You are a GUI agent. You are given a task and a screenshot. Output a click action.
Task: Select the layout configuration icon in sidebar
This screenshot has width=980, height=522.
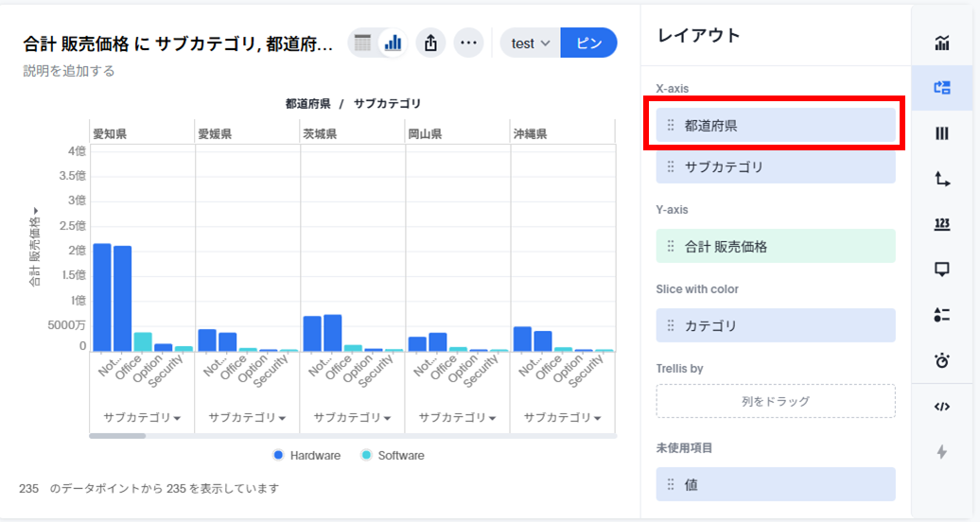click(941, 87)
